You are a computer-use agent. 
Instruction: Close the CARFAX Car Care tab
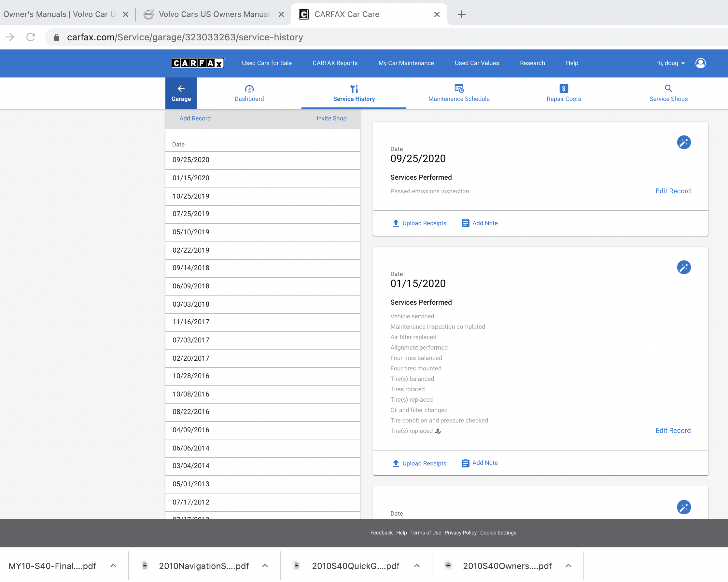437,14
